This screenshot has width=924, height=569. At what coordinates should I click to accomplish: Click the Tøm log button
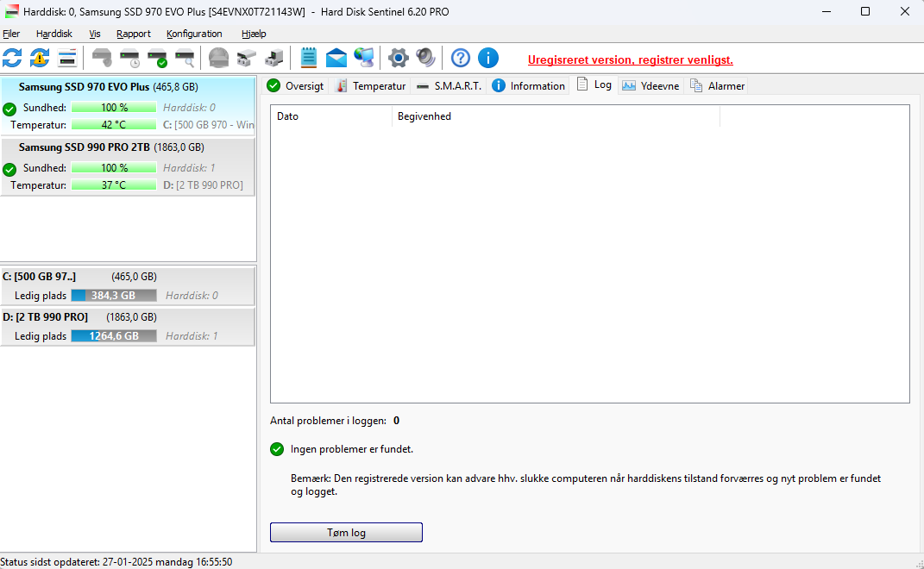pyautogui.click(x=347, y=533)
